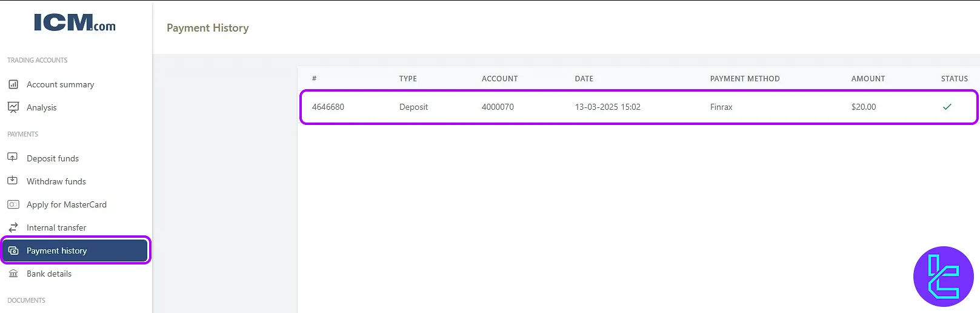Click the Analysis presentation icon
The image size is (980, 313).
tap(13, 107)
